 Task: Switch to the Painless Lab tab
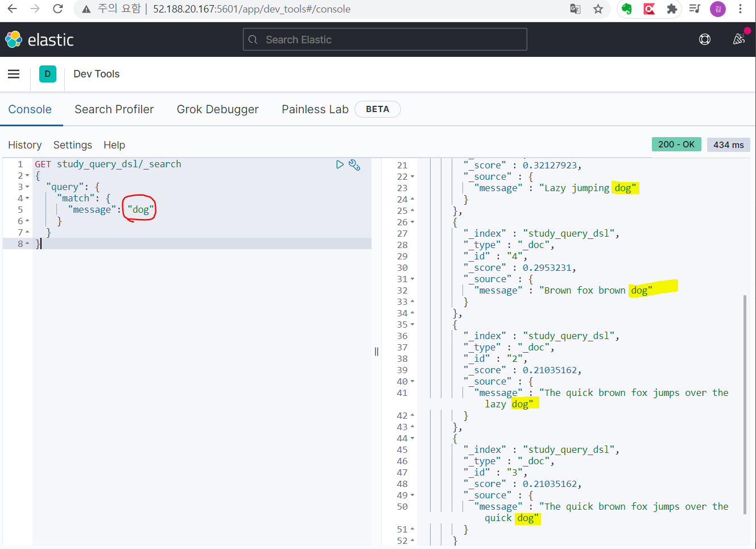click(x=315, y=109)
